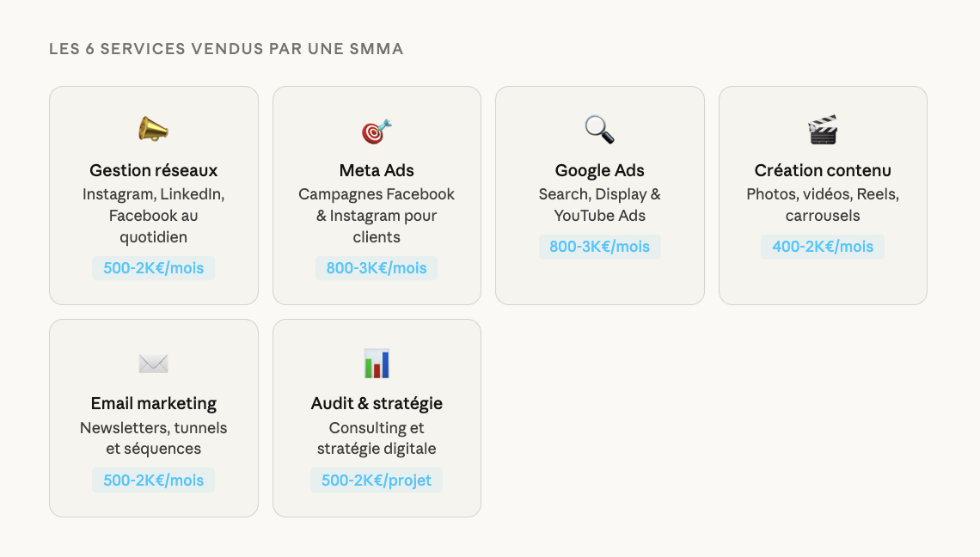Click the megaphone icon for Gestion réseaux
This screenshot has height=557, width=980.
click(x=153, y=130)
